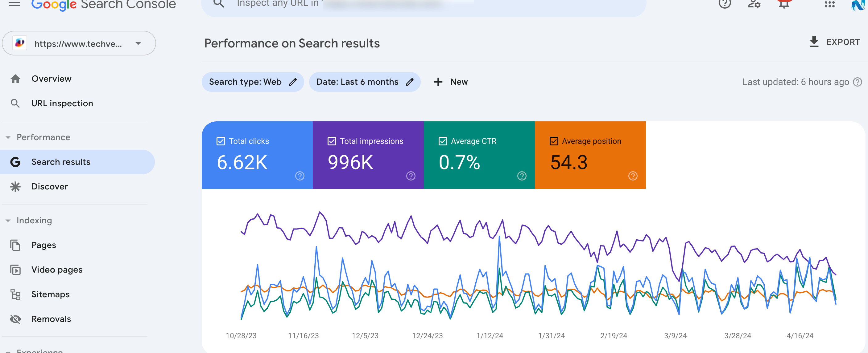Click the EXPORT button
This screenshot has width=868, height=353.
click(x=834, y=42)
